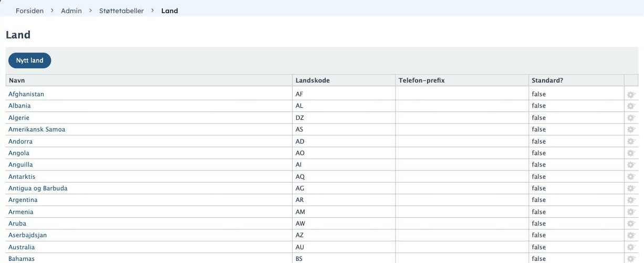Open gear menu for Amerikansk Samoa row
The width and height of the screenshot is (644, 263).
pyautogui.click(x=631, y=130)
